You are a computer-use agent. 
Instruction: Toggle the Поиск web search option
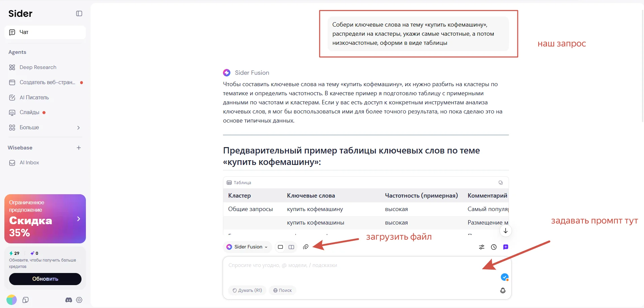click(x=282, y=290)
